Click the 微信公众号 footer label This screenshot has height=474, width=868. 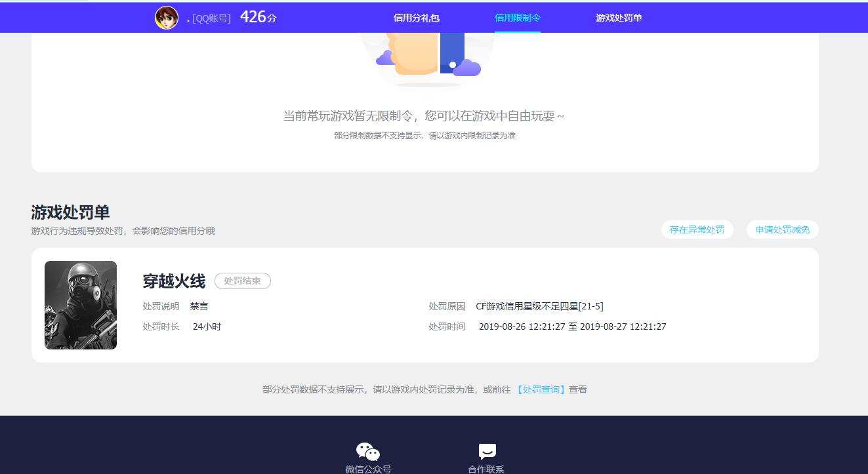tap(368, 469)
